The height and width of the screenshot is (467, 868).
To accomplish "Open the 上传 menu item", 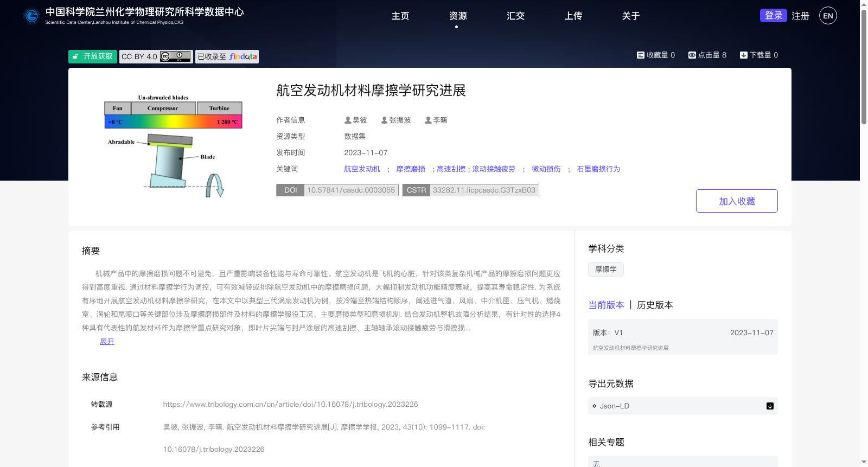I will point(573,16).
